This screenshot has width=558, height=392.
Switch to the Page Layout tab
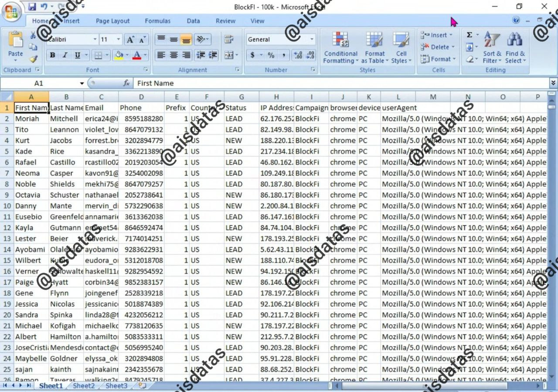point(113,21)
